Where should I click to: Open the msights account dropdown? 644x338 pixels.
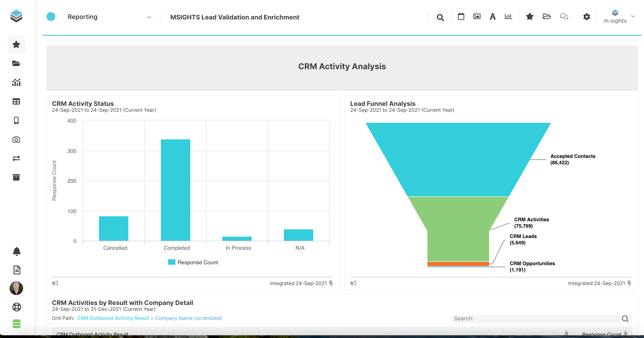click(633, 17)
